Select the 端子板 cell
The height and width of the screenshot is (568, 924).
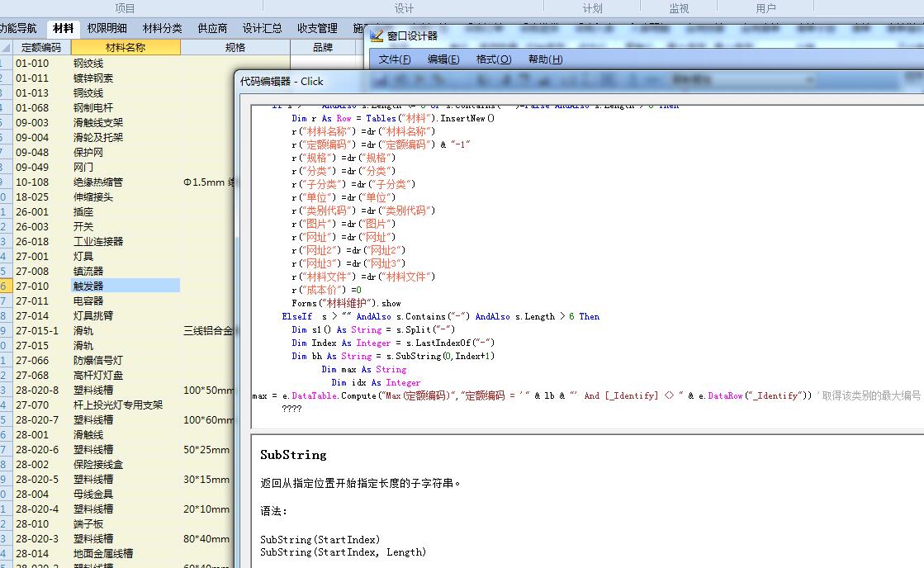tap(126, 523)
